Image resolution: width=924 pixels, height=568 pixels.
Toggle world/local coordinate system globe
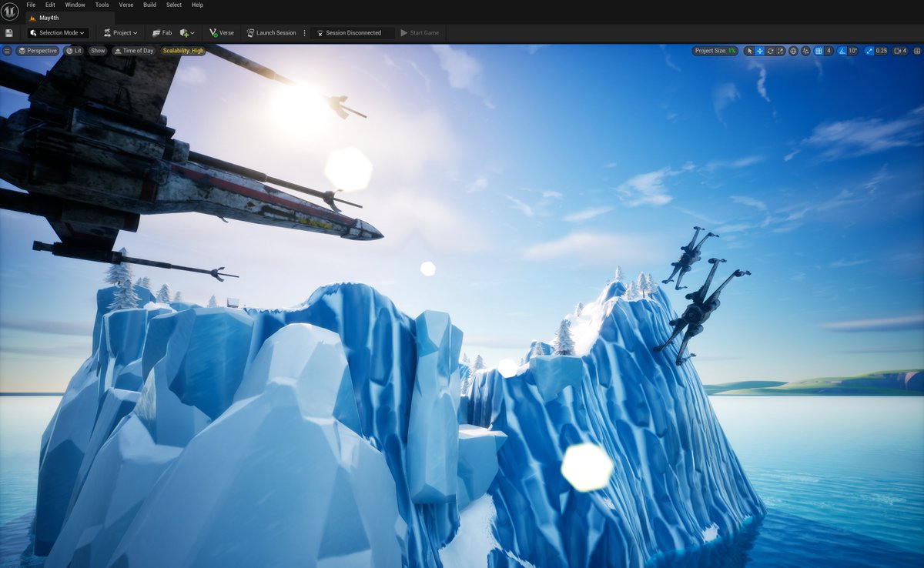click(793, 51)
